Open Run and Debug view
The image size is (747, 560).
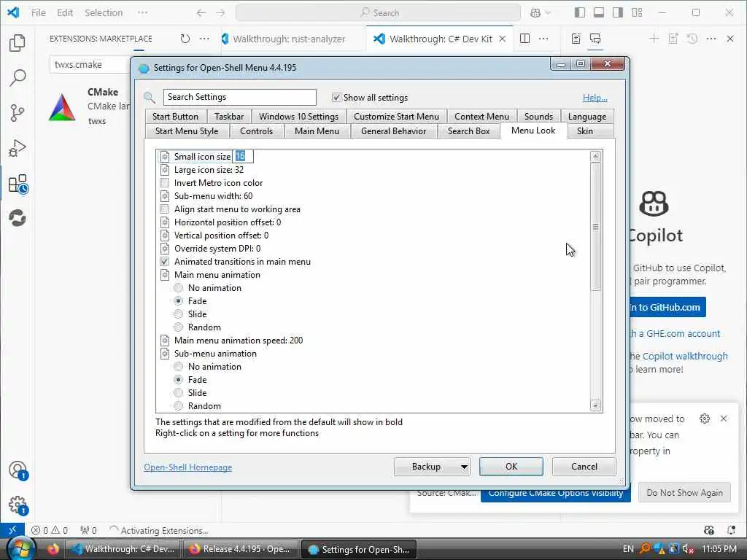18,148
